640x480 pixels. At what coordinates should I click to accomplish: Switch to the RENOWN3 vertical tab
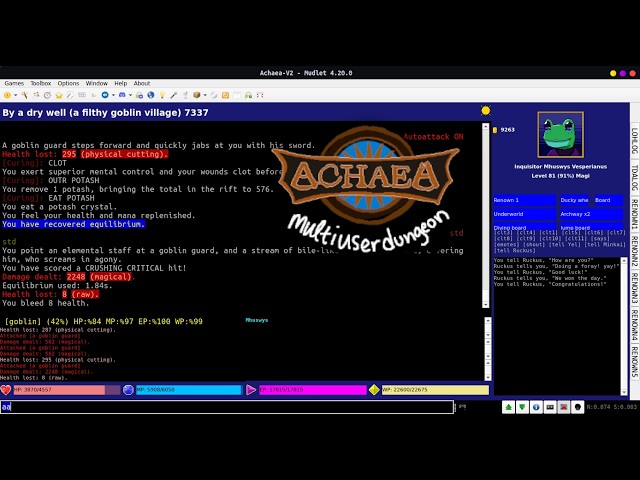[x=635, y=288]
